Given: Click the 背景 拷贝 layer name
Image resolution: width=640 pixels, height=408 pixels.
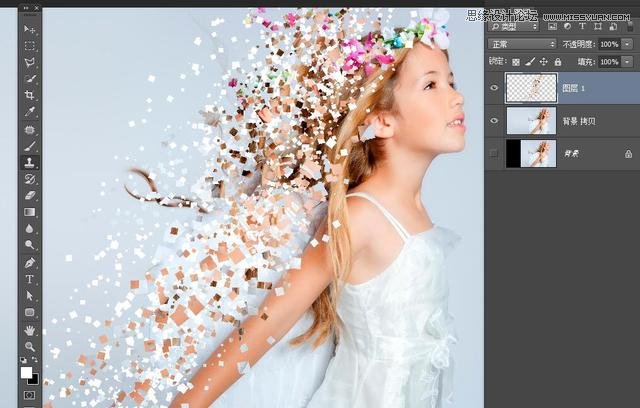Looking at the screenshot, I should 579,121.
